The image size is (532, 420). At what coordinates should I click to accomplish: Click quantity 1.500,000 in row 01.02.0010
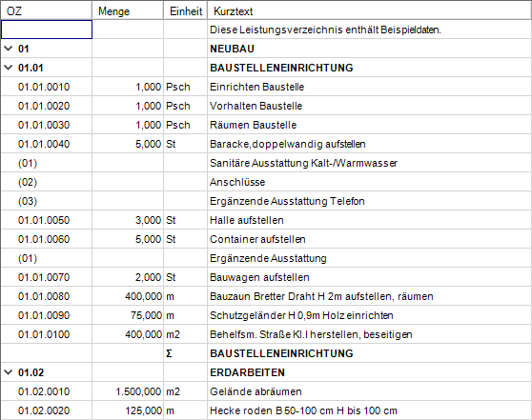click(x=138, y=391)
